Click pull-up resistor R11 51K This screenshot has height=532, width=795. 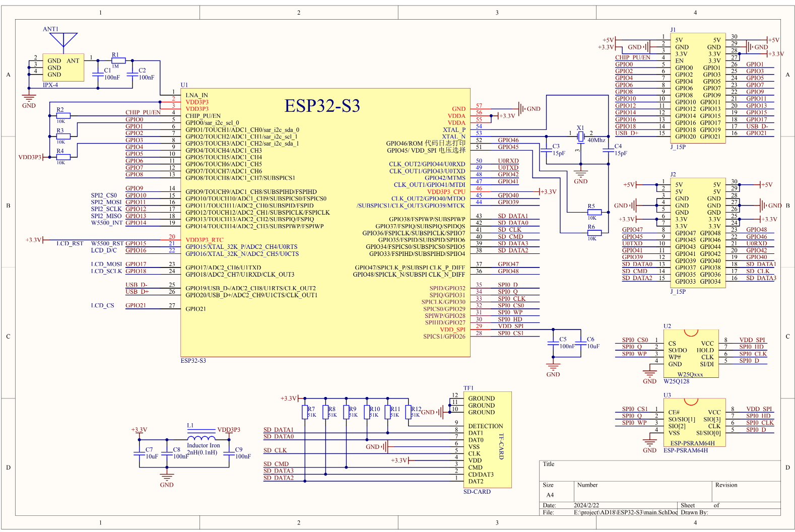click(387, 412)
